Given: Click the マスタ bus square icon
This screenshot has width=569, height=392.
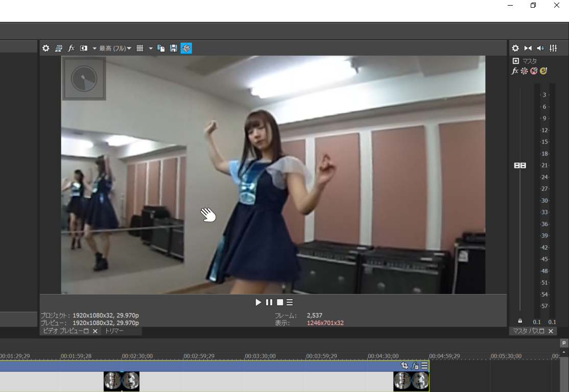Looking at the screenshot, I should [516, 61].
